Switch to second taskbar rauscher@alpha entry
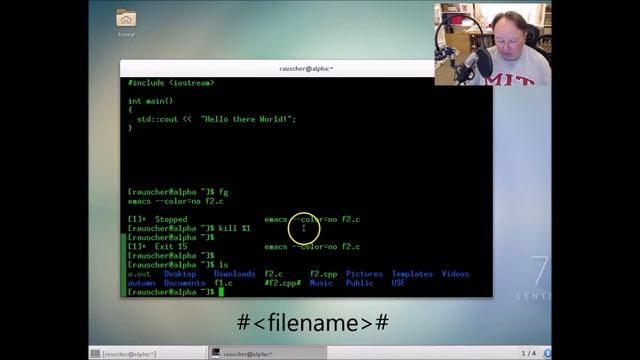This screenshot has height=360, width=640. pos(268,353)
